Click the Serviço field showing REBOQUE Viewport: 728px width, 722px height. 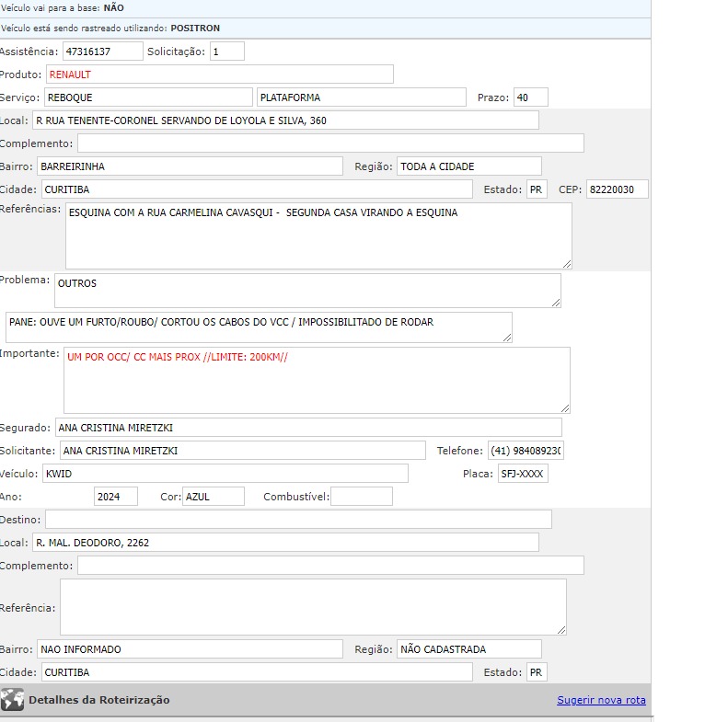(x=147, y=97)
